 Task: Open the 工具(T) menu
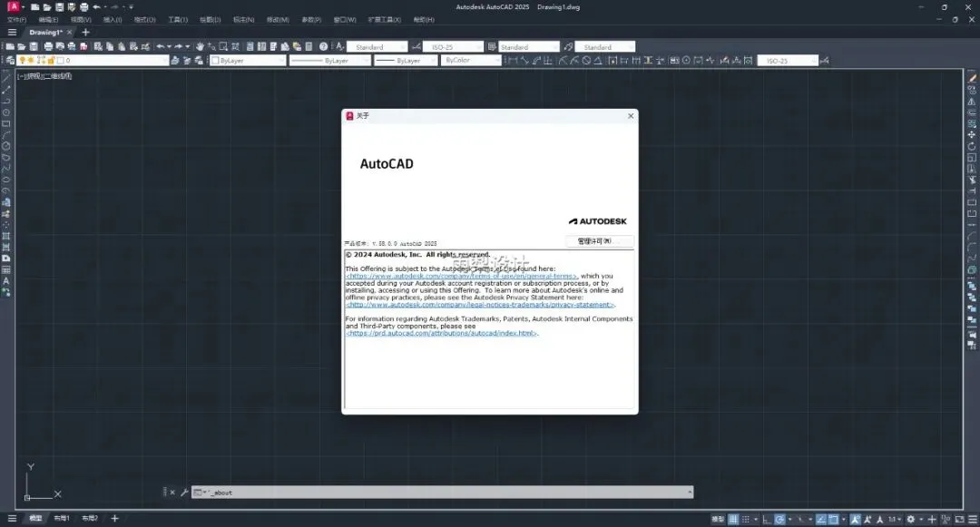coord(178,20)
